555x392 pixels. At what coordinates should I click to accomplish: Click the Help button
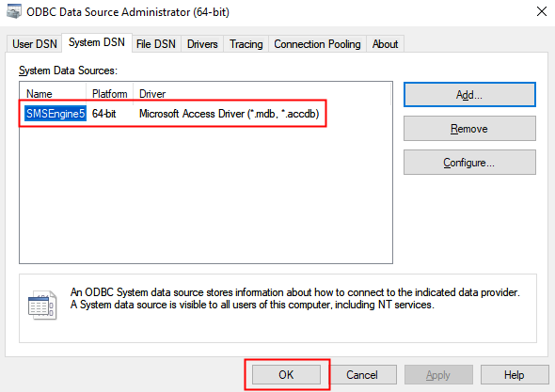515,375
